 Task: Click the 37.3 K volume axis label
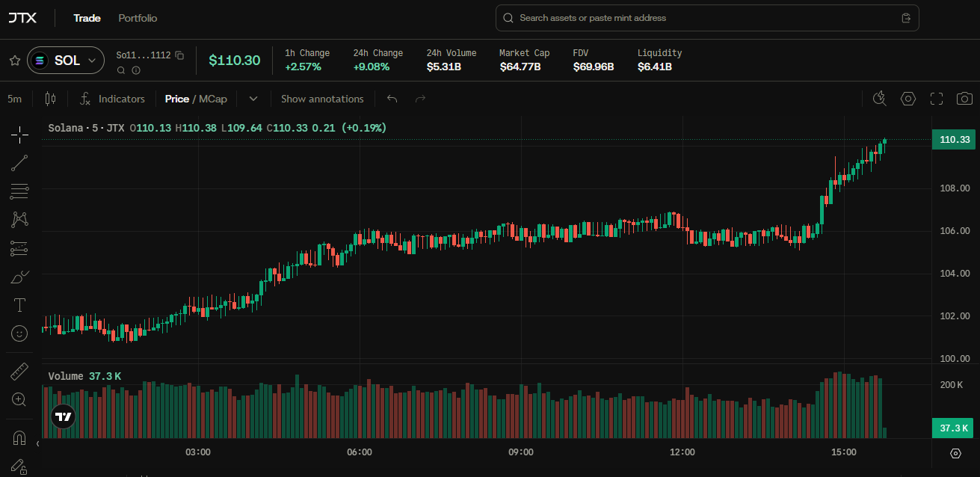pyautogui.click(x=954, y=428)
